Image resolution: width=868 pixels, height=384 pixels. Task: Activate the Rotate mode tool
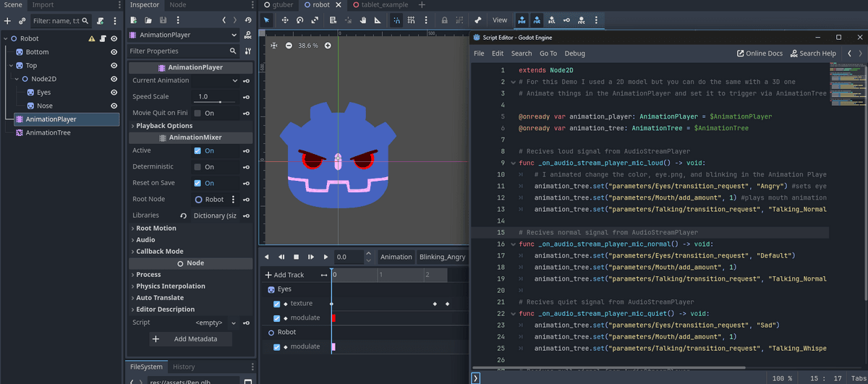point(299,20)
